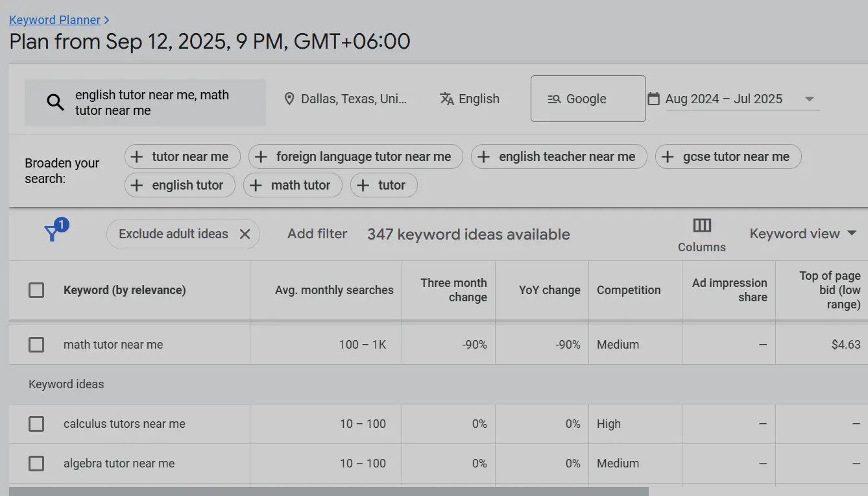Image resolution: width=868 pixels, height=496 pixels.
Task: Open the filter icon with the notification badge
Action: (x=53, y=229)
